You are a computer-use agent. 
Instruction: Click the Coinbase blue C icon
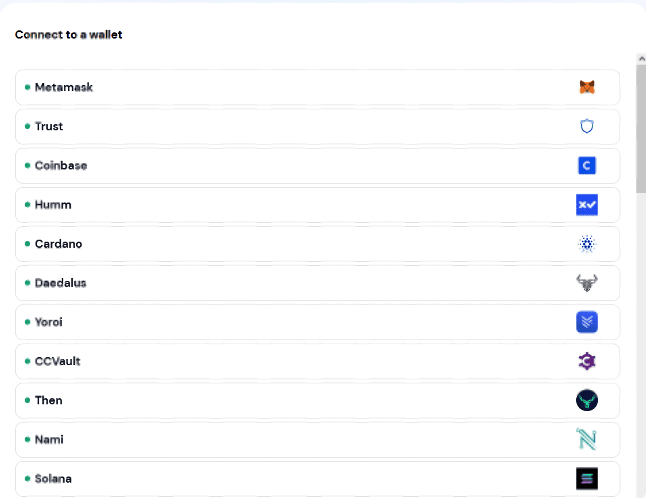coord(587,166)
